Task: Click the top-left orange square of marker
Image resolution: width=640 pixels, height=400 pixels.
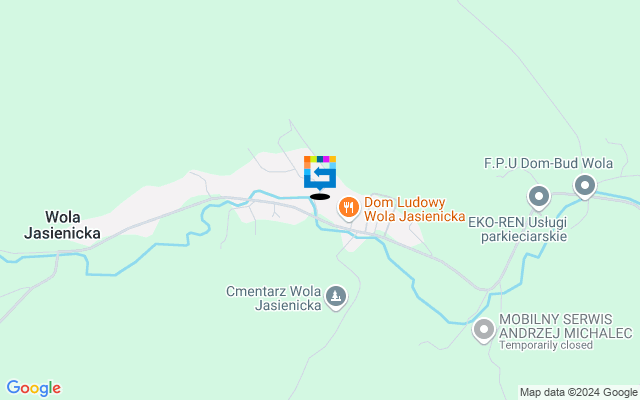Action: [307, 159]
